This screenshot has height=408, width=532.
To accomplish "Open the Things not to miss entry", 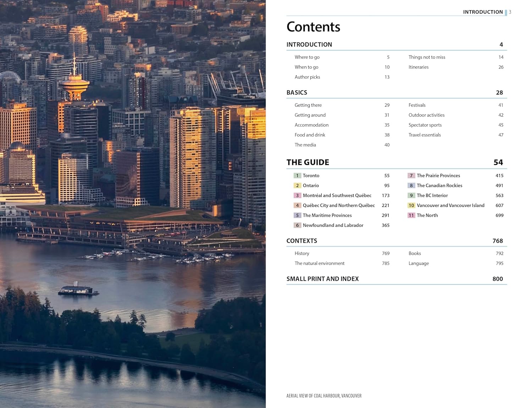I will pos(427,57).
